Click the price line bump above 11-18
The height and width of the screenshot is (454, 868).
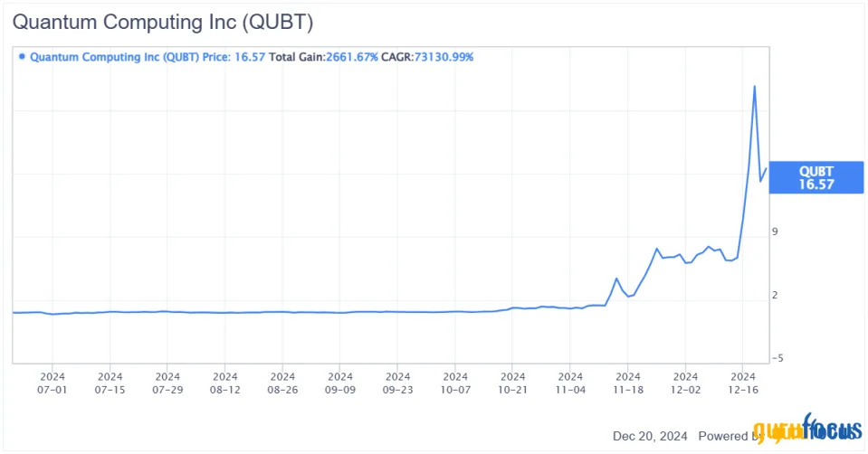[616, 279]
